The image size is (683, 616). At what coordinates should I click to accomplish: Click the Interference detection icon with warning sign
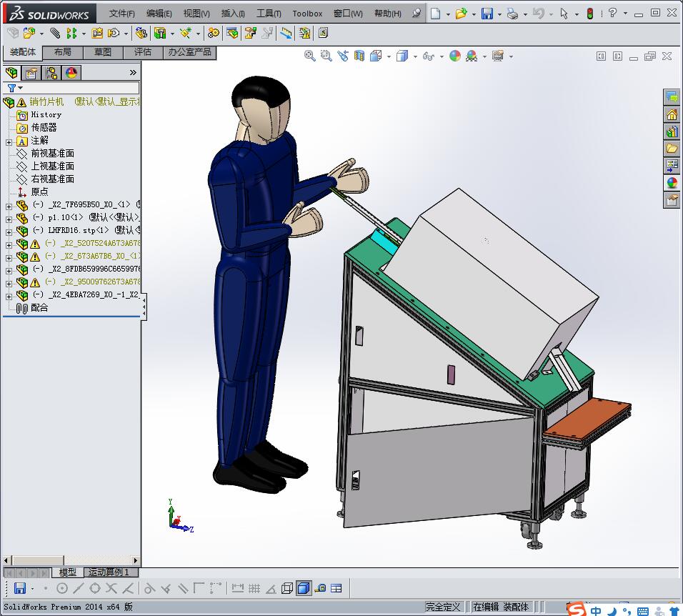click(304, 33)
